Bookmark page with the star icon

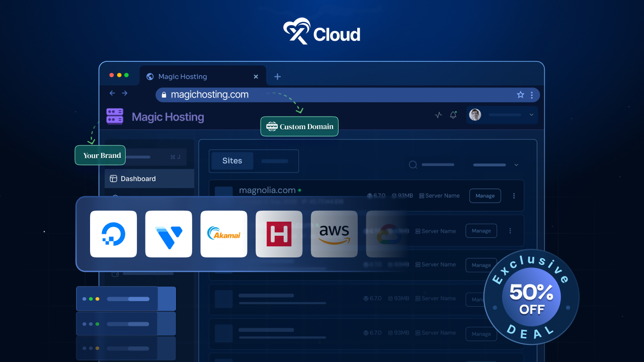[x=520, y=95]
